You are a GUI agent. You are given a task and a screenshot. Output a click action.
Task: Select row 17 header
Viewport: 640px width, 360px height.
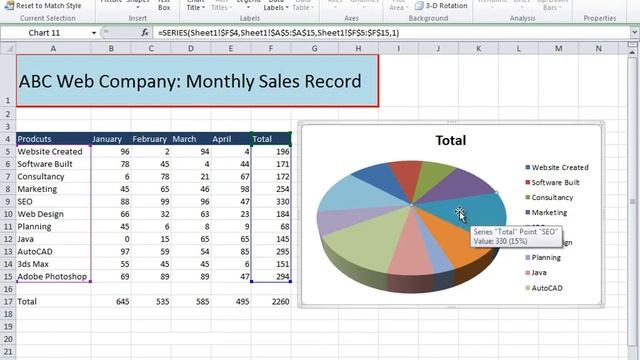8,302
